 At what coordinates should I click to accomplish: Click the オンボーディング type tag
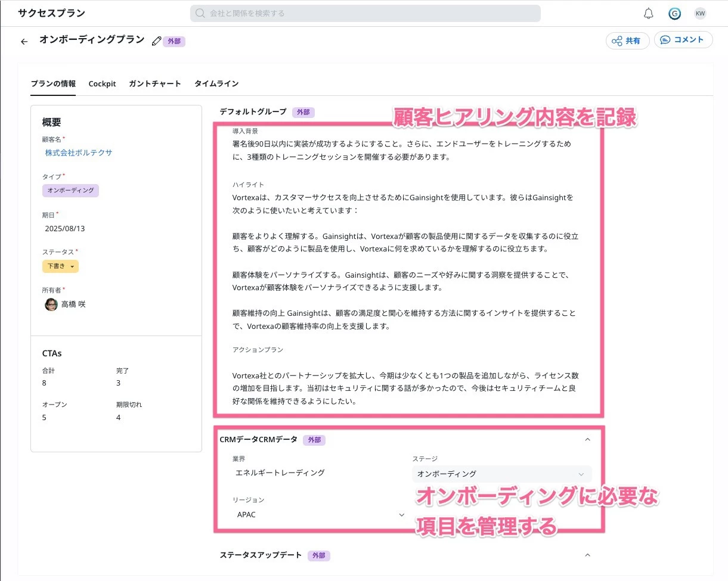point(70,190)
